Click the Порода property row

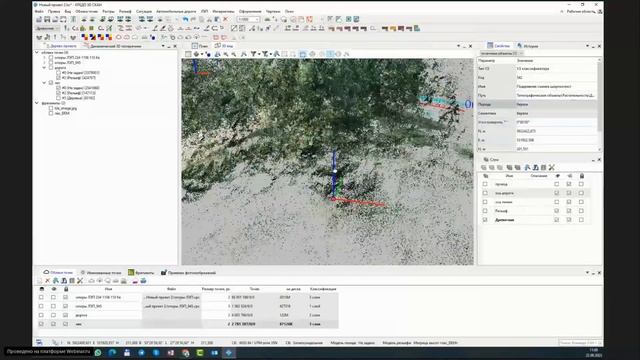coord(537,104)
